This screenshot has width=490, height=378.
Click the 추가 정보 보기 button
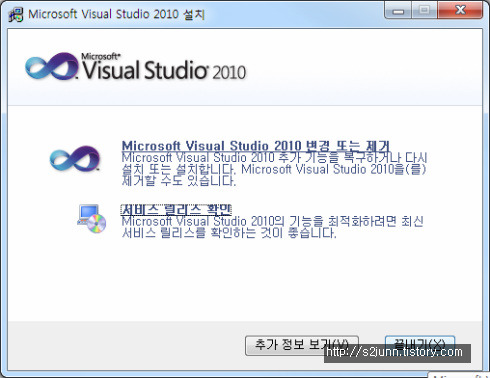click(x=302, y=345)
